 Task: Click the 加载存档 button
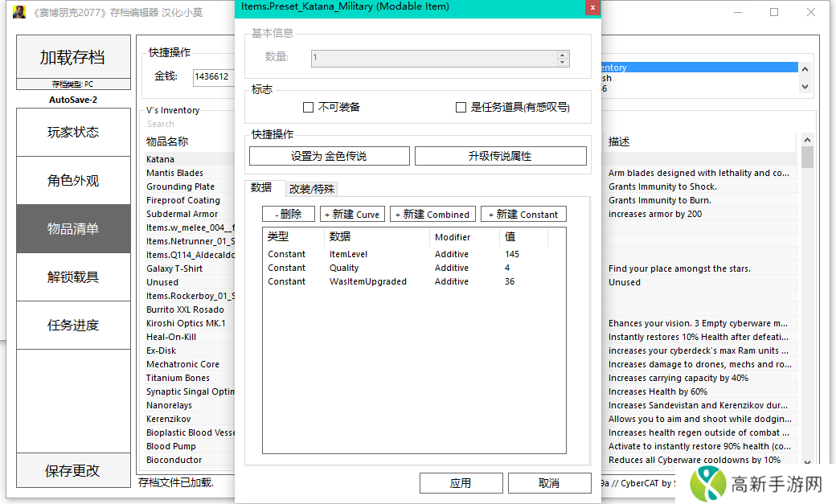[x=73, y=57]
